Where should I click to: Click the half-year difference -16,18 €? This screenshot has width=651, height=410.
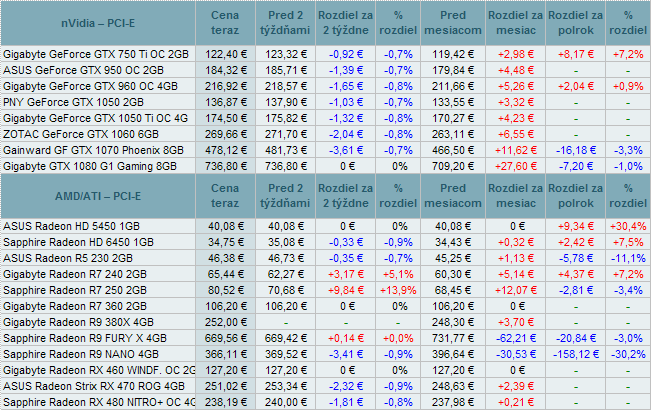[576, 150]
